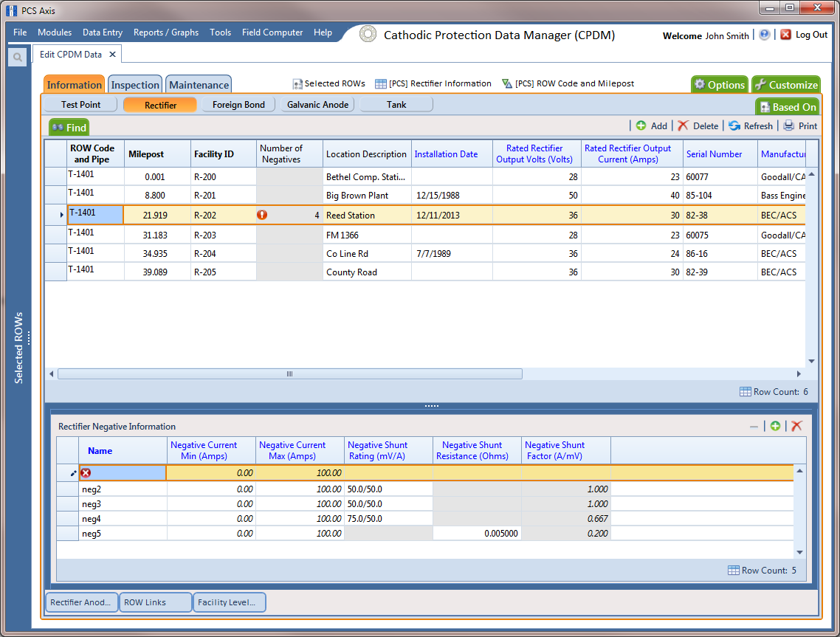Click the Log Out link text
Screen dimensions: 840x637
(x=811, y=35)
